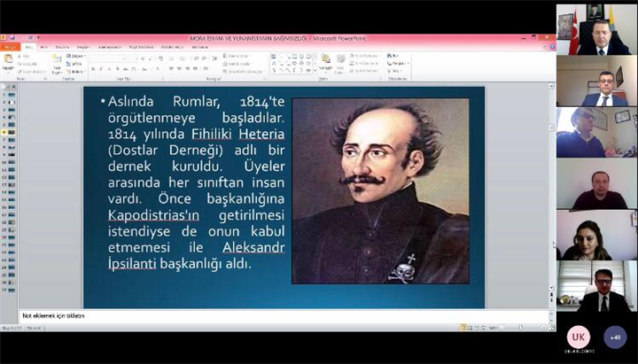Click Şekil Anahattı shape outline
The width and height of the screenshot is (638, 364).
tap(364, 64)
